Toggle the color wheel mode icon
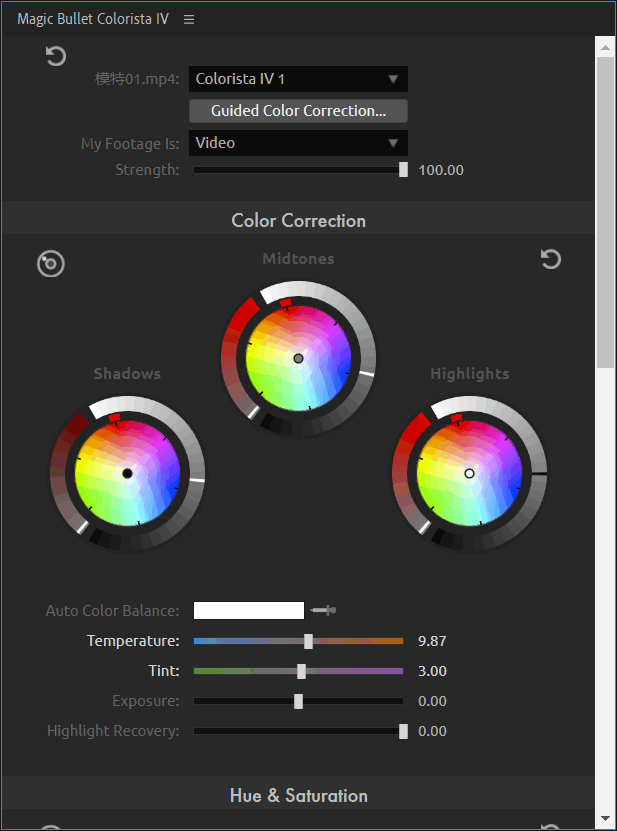Screen dimensions: 617x831 pyautogui.click(x=51, y=263)
